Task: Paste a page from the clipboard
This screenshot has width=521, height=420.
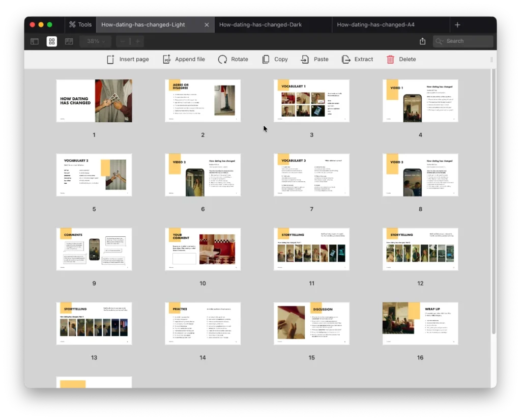Action: [x=314, y=59]
